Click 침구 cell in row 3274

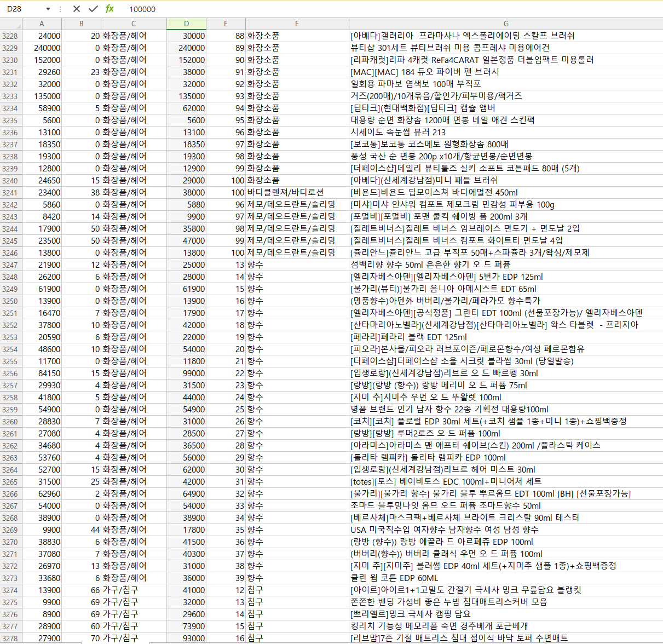(297, 590)
